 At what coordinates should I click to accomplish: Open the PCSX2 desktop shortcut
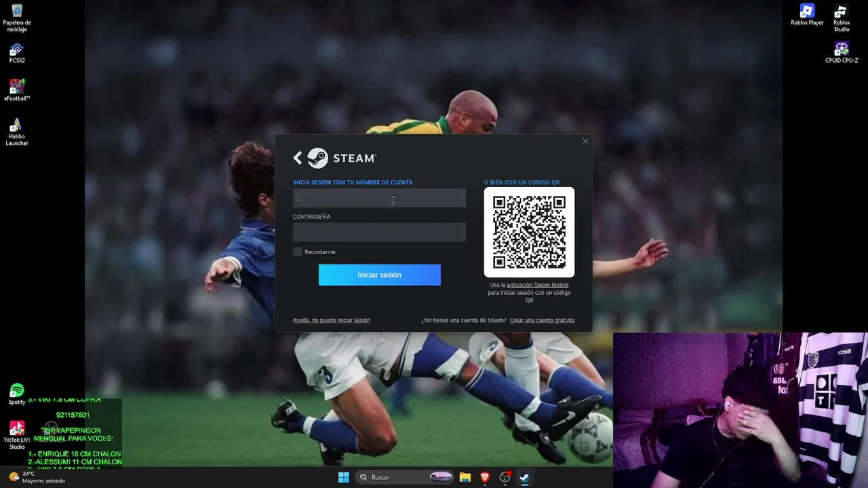17,54
